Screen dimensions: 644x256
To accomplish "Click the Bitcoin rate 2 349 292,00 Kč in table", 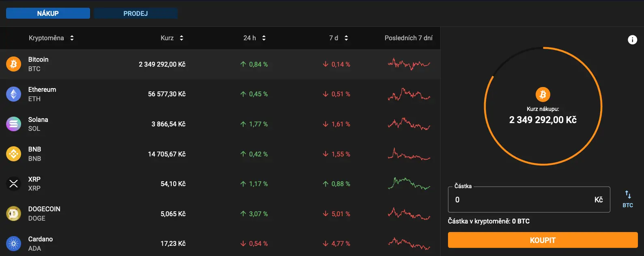I will [162, 64].
